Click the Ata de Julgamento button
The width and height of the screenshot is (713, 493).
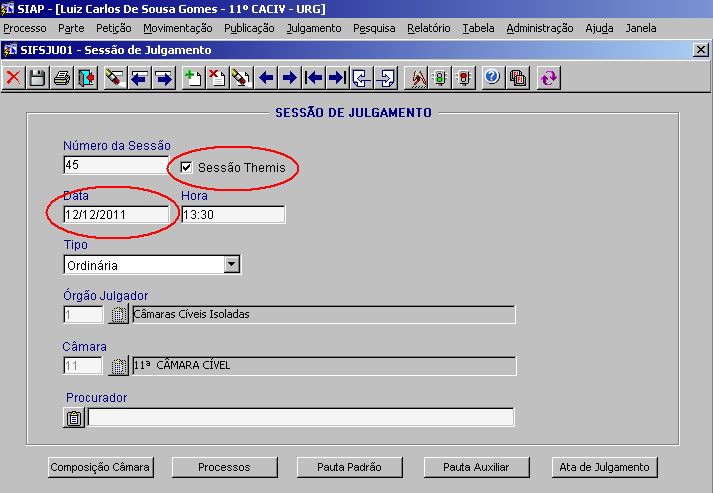pyautogui.click(x=604, y=467)
